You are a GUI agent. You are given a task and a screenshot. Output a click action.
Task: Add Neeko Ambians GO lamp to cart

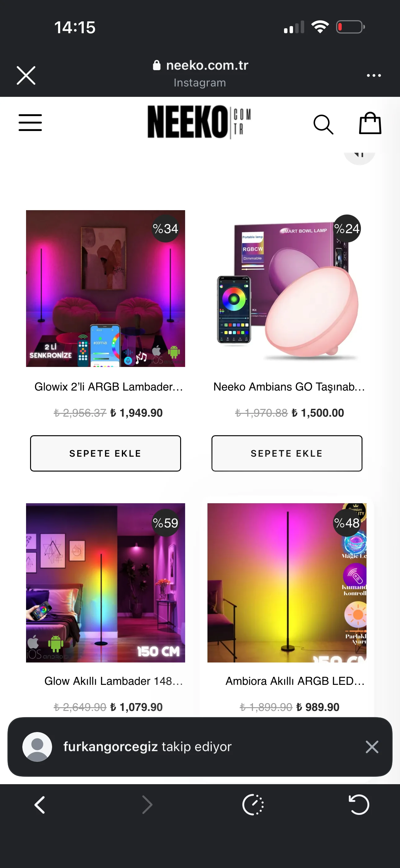coord(287,453)
